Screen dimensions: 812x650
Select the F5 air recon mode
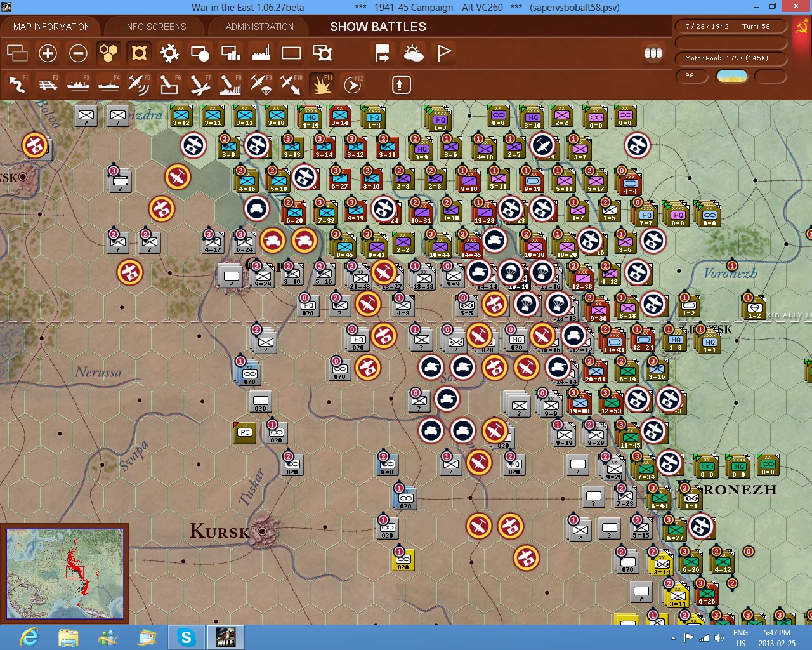coord(139,84)
